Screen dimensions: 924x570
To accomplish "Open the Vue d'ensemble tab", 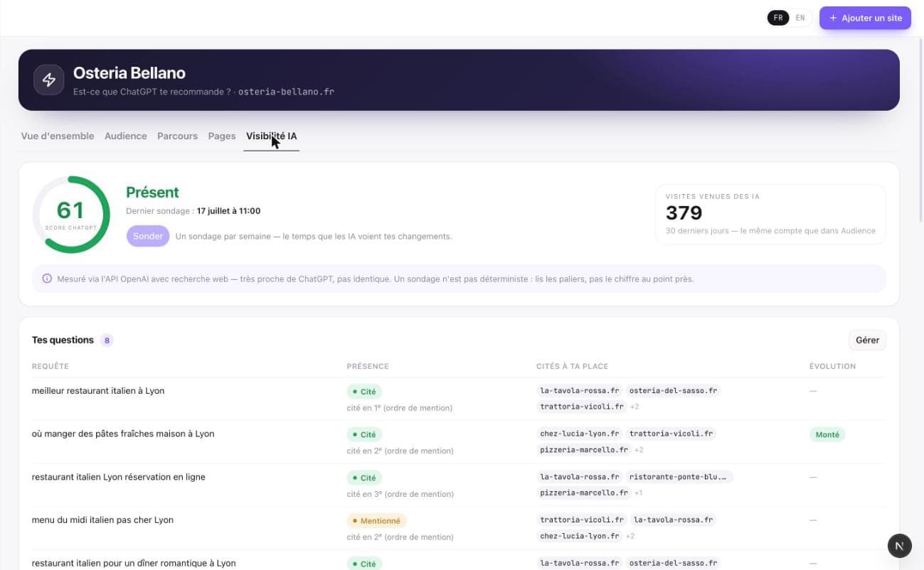I will click(58, 136).
